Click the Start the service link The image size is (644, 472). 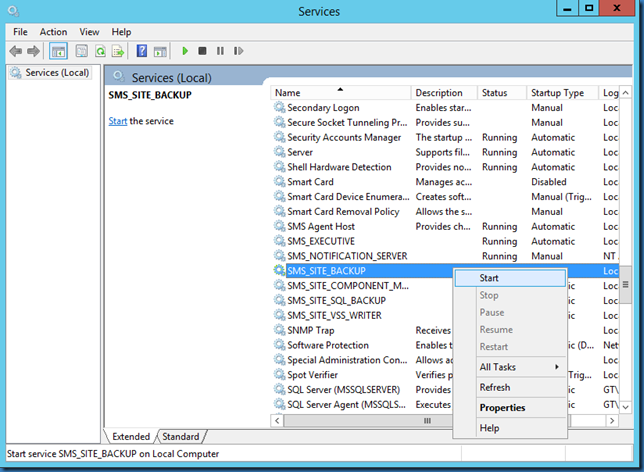pos(117,121)
